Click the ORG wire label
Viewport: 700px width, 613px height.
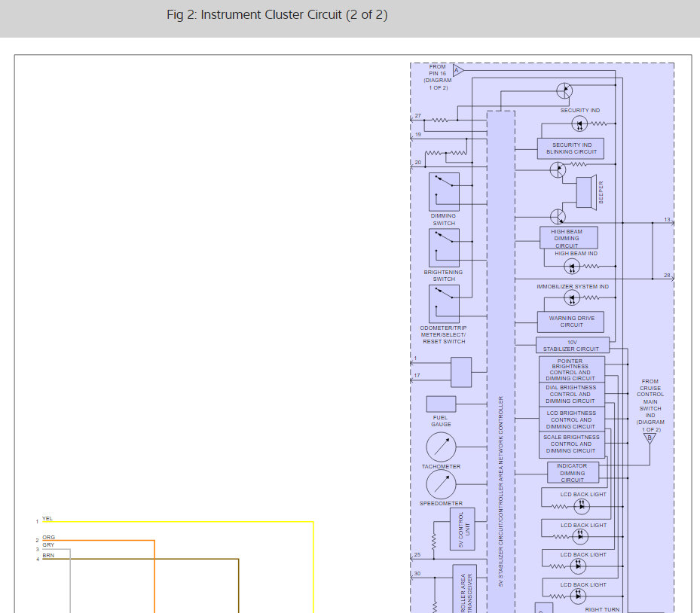pos(49,537)
